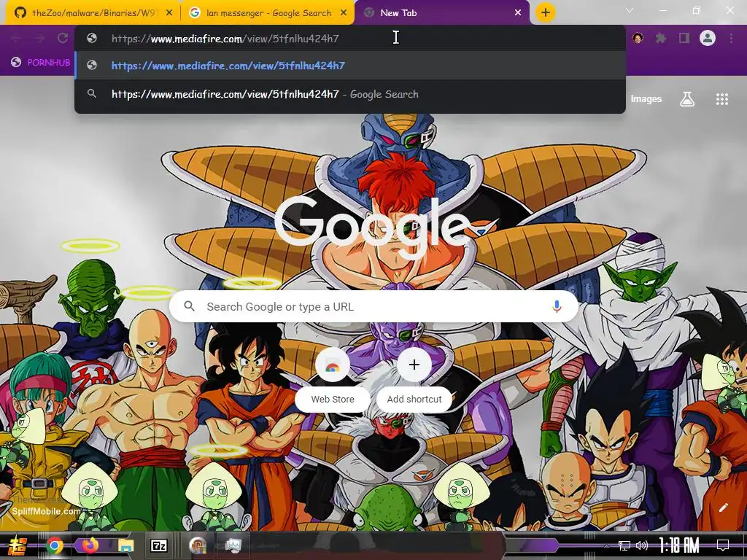Click the Customize this page pencil icon
747x560 pixels.
coord(724,507)
